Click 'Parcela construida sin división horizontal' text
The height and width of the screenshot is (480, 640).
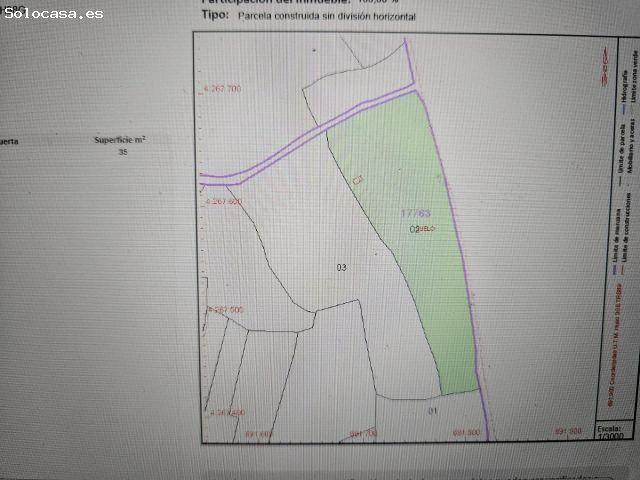click(x=327, y=17)
